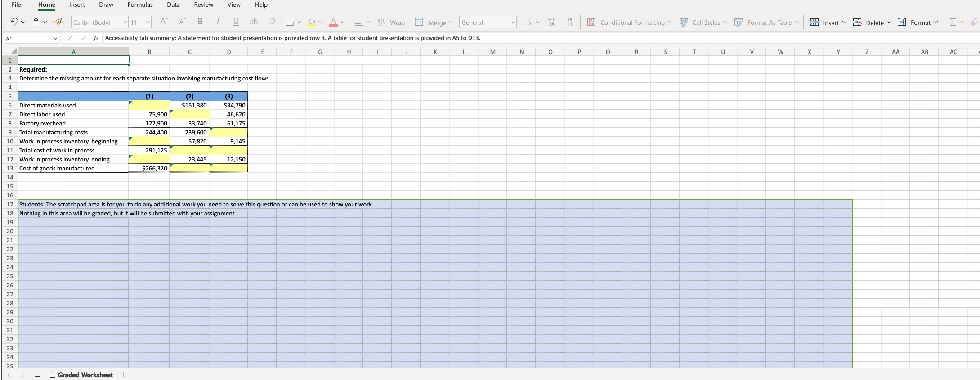Click the increase decimal icon
This screenshot has height=380, width=980.
click(x=552, y=22)
